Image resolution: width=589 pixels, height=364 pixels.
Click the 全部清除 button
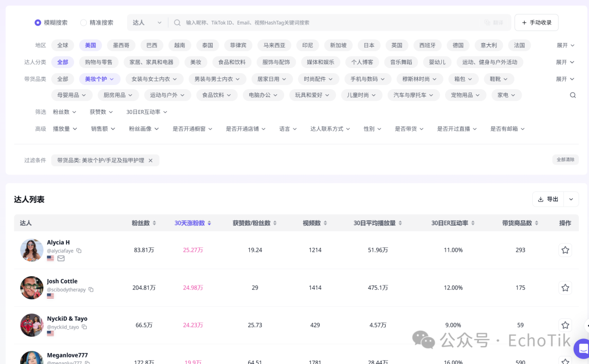click(x=566, y=160)
